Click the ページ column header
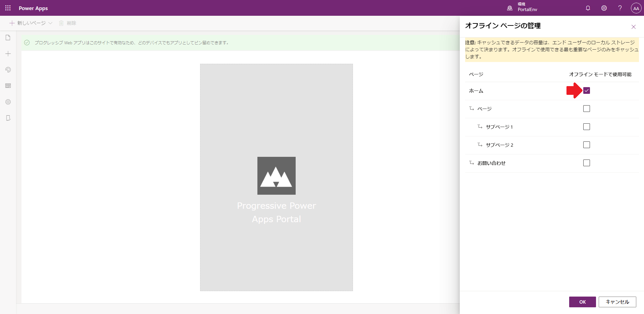Image resolution: width=644 pixels, height=314 pixels. (x=476, y=74)
